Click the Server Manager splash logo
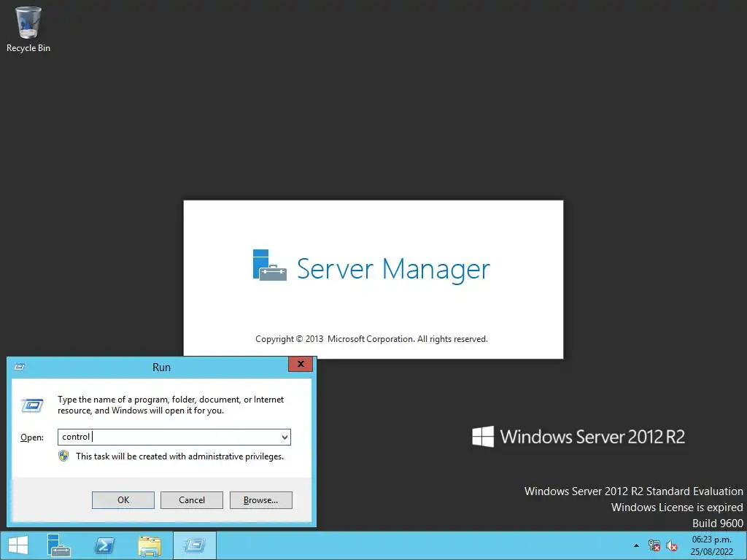 point(270,265)
